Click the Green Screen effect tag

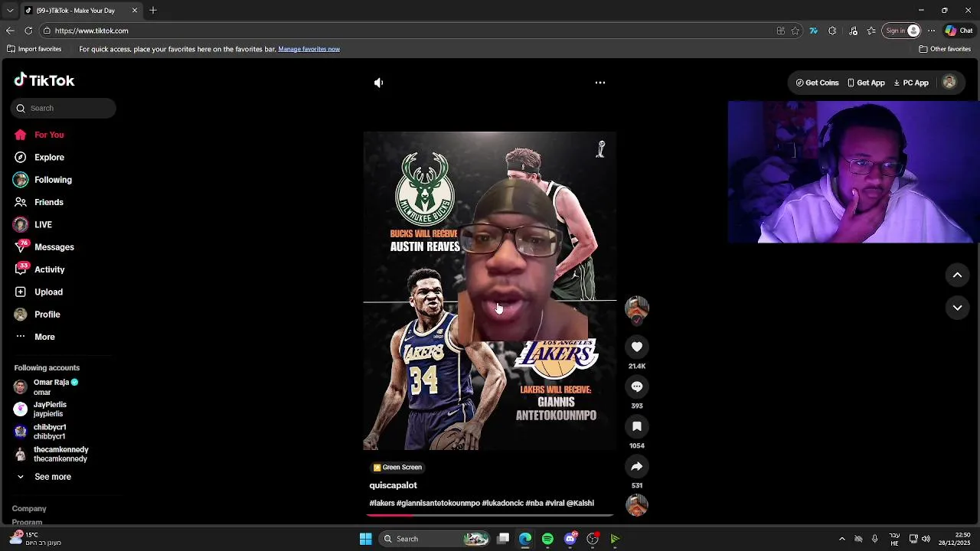coord(397,468)
